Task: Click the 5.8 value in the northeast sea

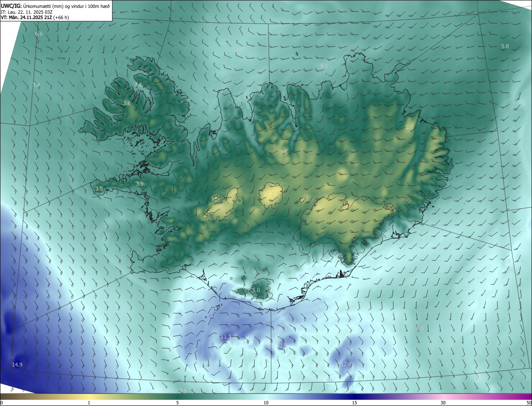Action: tap(505, 46)
